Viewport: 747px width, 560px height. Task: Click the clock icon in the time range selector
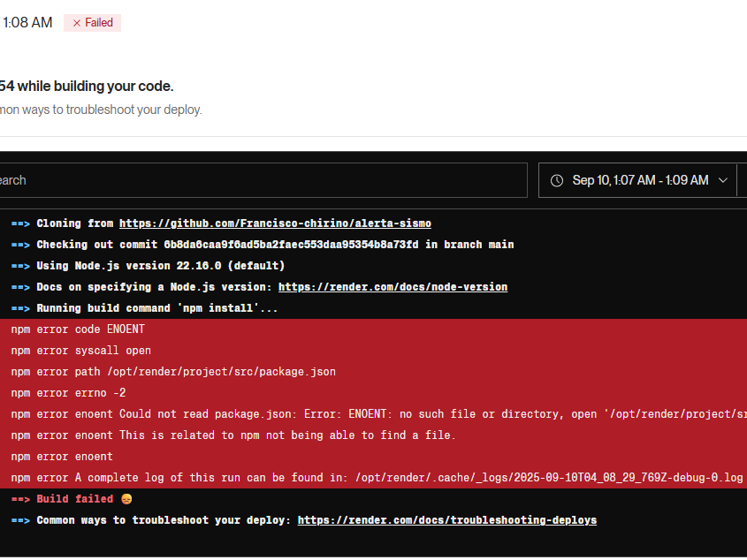(557, 180)
